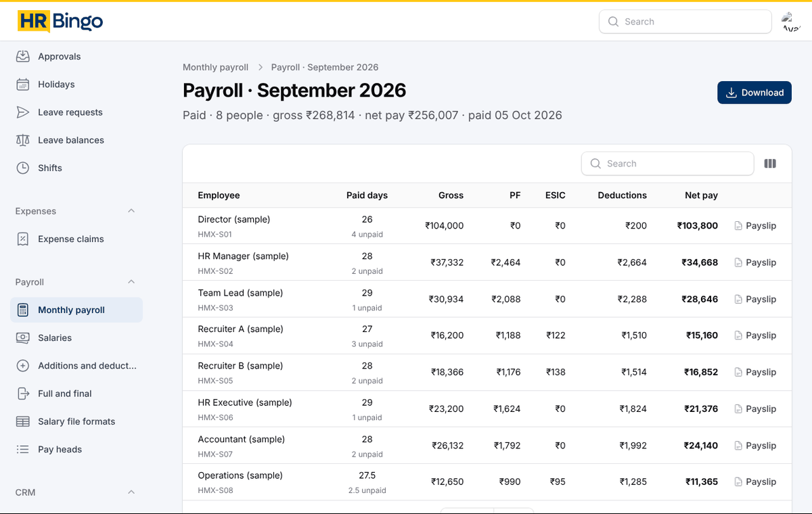Click the HMX-S04 employee code

pos(215,344)
